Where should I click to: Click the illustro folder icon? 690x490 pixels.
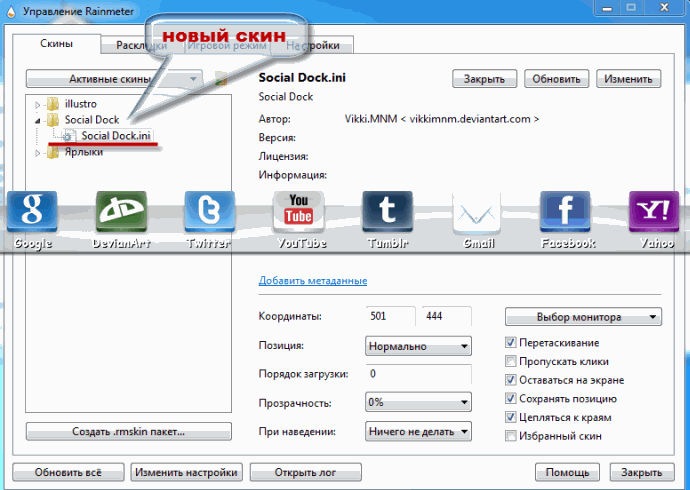[53, 104]
